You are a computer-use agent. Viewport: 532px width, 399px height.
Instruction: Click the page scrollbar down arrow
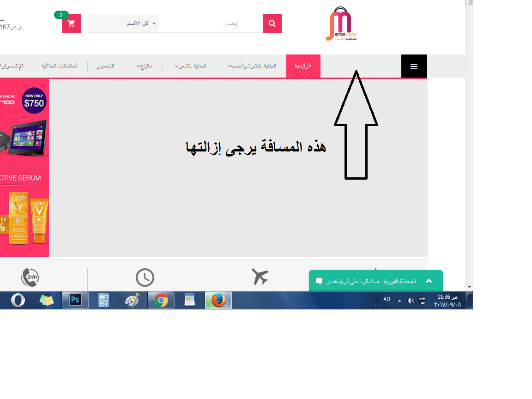point(469,287)
